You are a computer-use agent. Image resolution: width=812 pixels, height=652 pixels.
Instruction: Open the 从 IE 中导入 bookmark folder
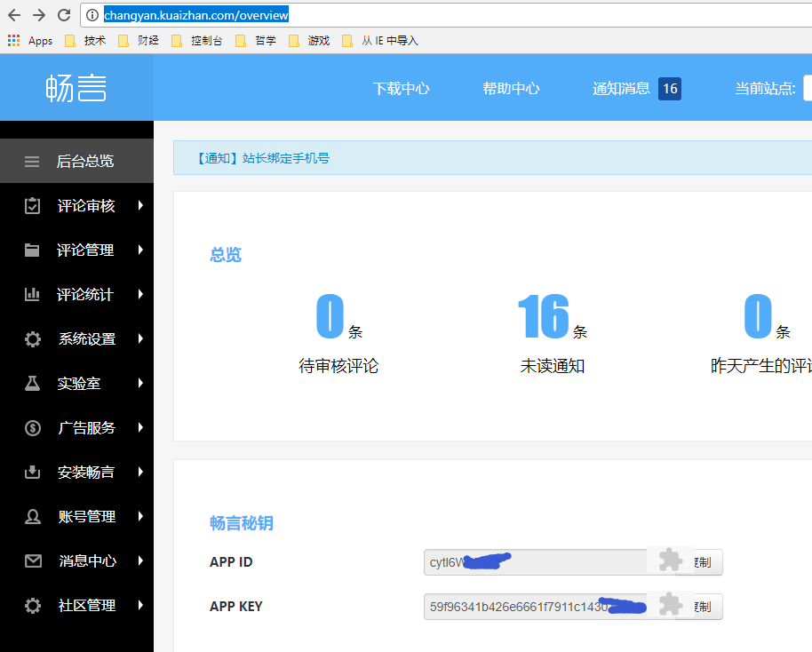click(x=380, y=40)
